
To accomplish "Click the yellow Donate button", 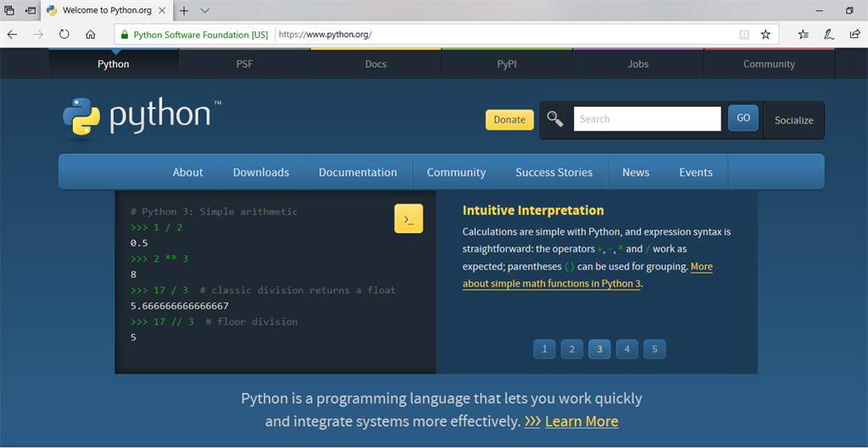I will [x=509, y=120].
